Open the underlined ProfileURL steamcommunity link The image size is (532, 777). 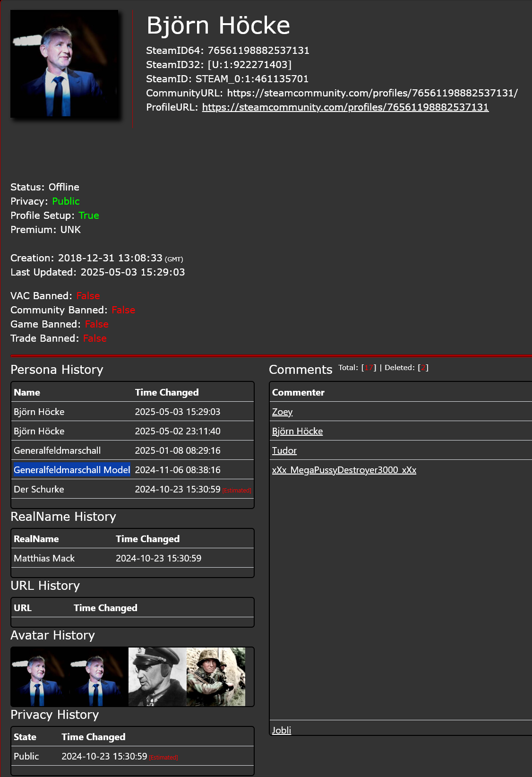tap(345, 107)
